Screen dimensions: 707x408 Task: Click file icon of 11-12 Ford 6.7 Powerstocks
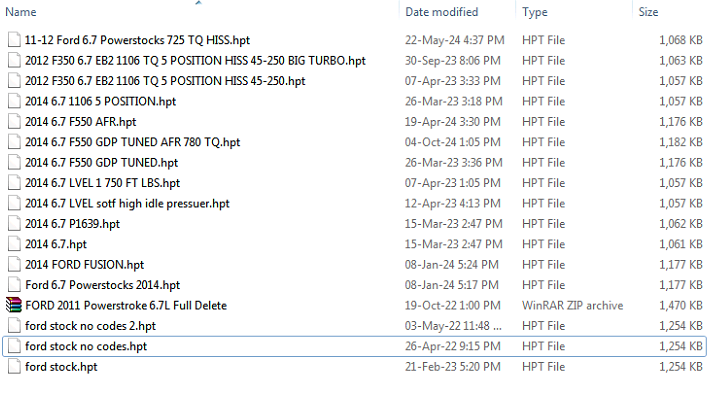click(13, 40)
